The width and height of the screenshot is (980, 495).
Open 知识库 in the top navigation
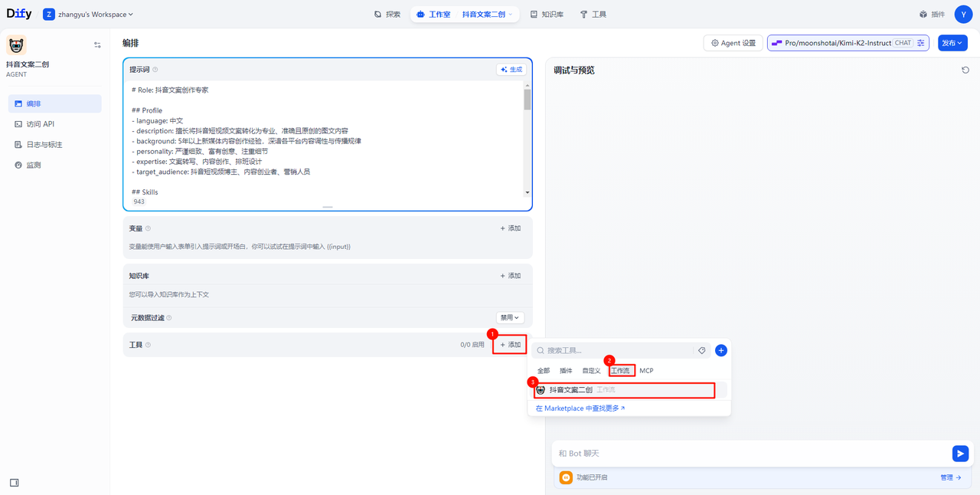547,15
